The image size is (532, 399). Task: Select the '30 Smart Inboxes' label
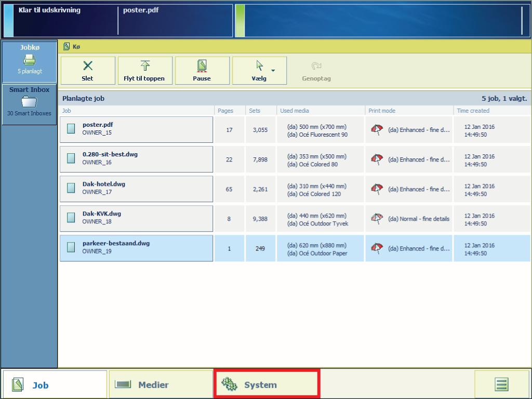29,113
